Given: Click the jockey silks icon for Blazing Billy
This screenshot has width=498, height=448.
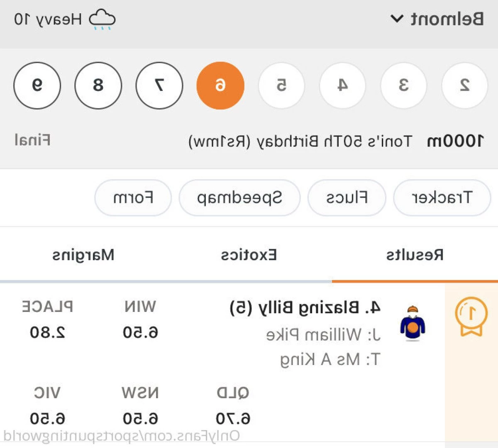Looking at the screenshot, I should click(x=413, y=323).
